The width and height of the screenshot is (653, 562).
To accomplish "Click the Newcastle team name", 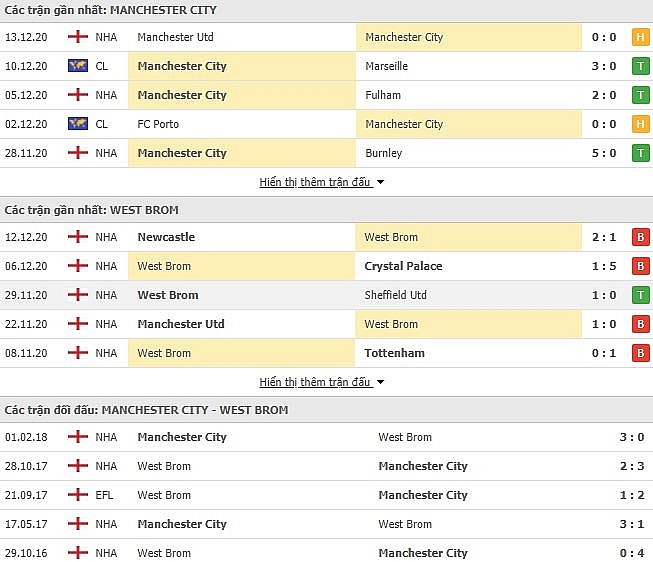I will pos(166,237).
